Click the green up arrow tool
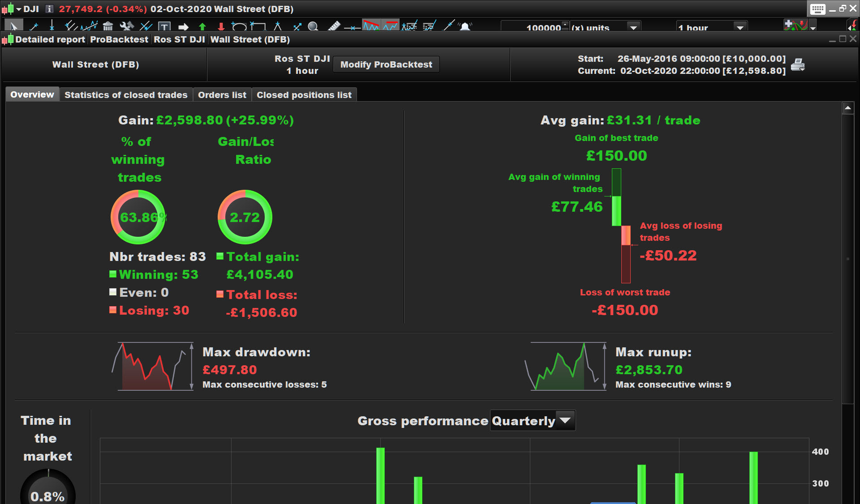This screenshot has height=504, width=860. pyautogui.click(x=202, y=27)
